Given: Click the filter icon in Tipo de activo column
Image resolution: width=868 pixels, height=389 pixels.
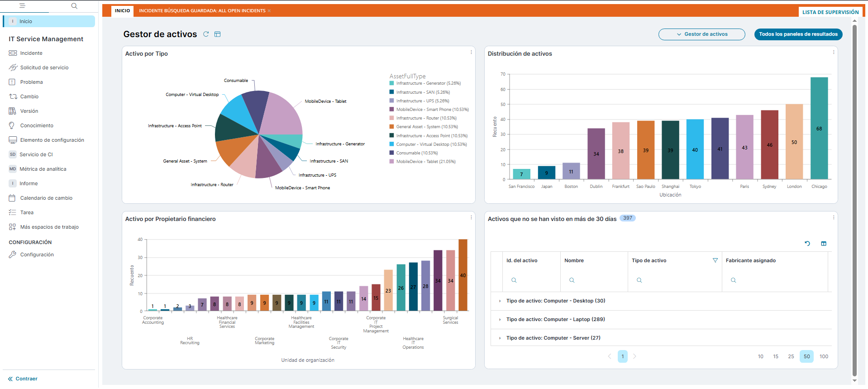Looking at the screenshot, I should click(715, 260).
